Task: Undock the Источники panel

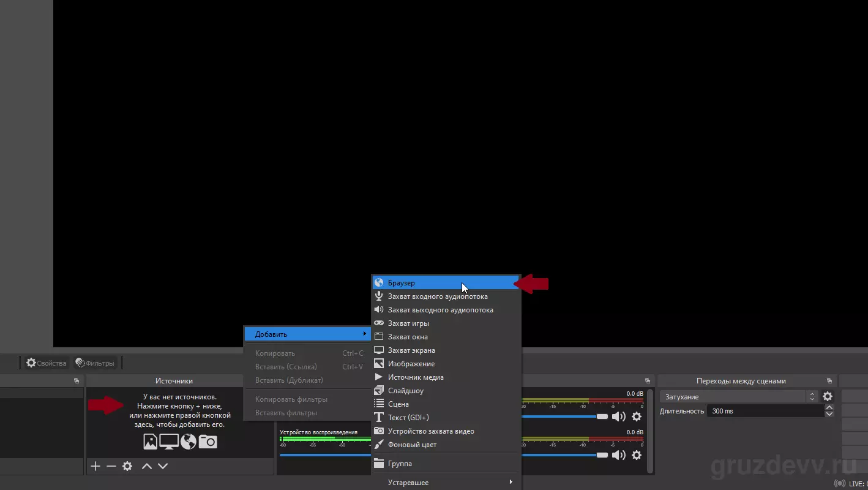Action: [77, 381]
